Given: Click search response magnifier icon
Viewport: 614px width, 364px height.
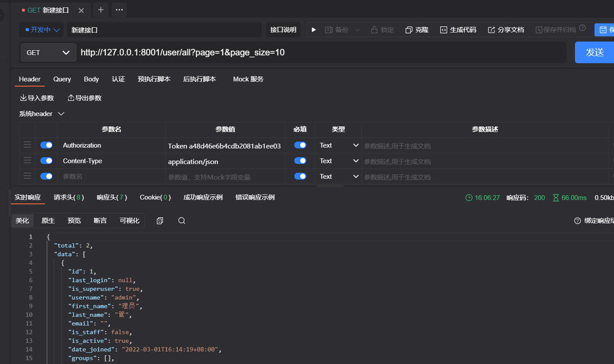Looking at the screenshot, I should (x=182, y=221).
